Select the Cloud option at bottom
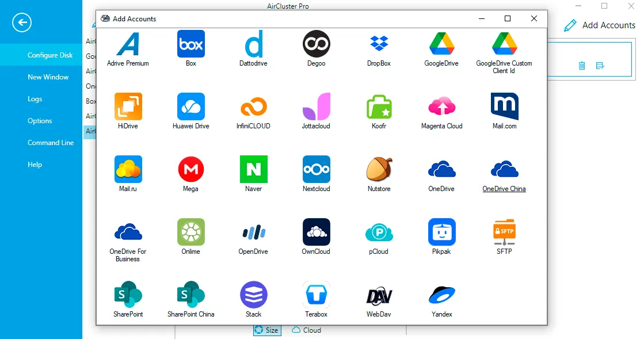 pos(306,330)
